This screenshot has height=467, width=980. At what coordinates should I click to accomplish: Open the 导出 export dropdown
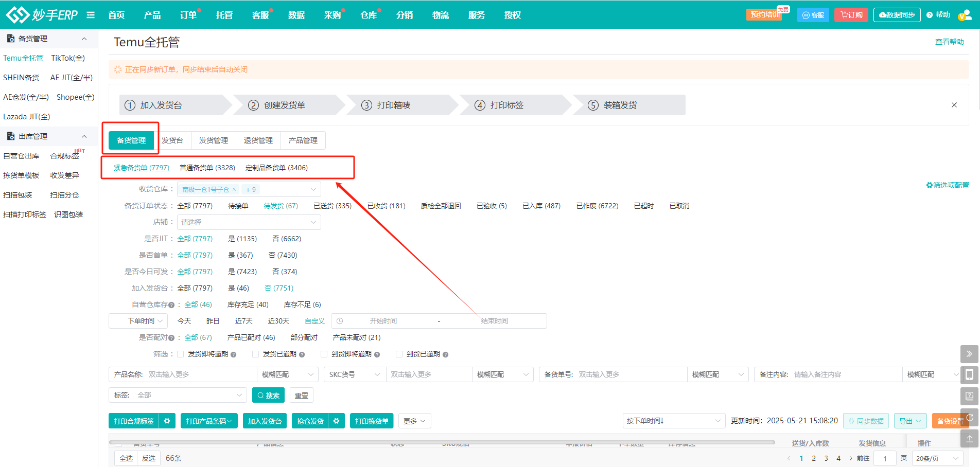[x=910, y=421]
